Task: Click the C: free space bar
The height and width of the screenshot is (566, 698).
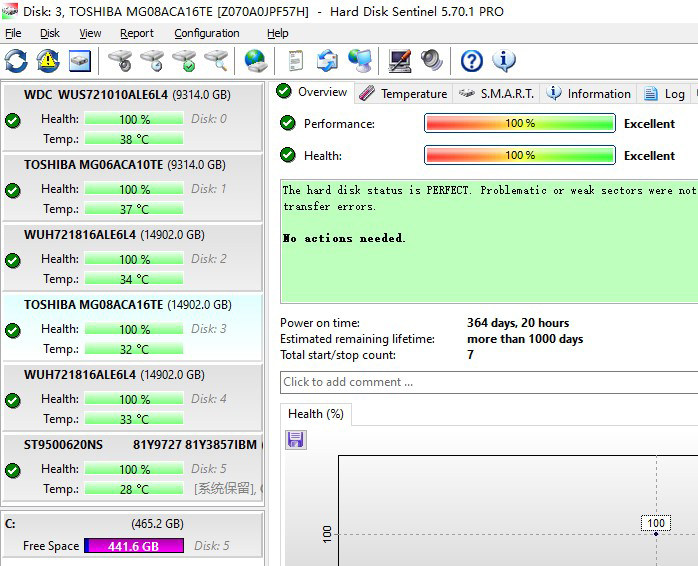Action: 134,546
